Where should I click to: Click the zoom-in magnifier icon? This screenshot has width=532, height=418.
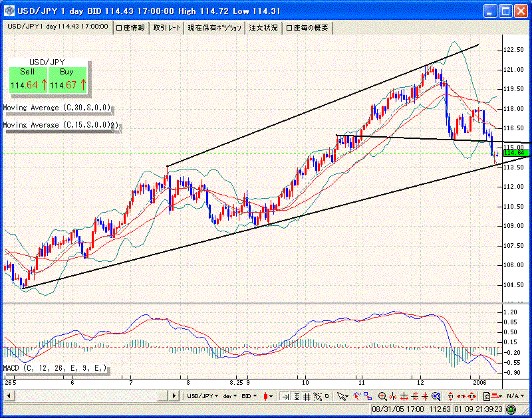click(382, 396)
